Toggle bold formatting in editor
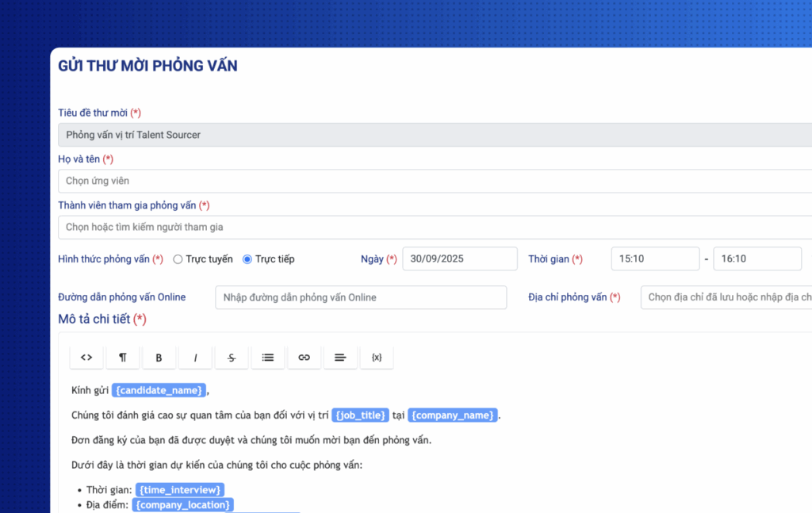 tap(159, 358)
